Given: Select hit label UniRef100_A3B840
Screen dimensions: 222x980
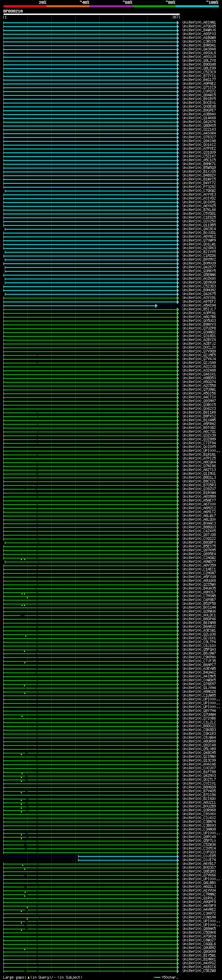Looking at the screenshot, I should point(199,114).
